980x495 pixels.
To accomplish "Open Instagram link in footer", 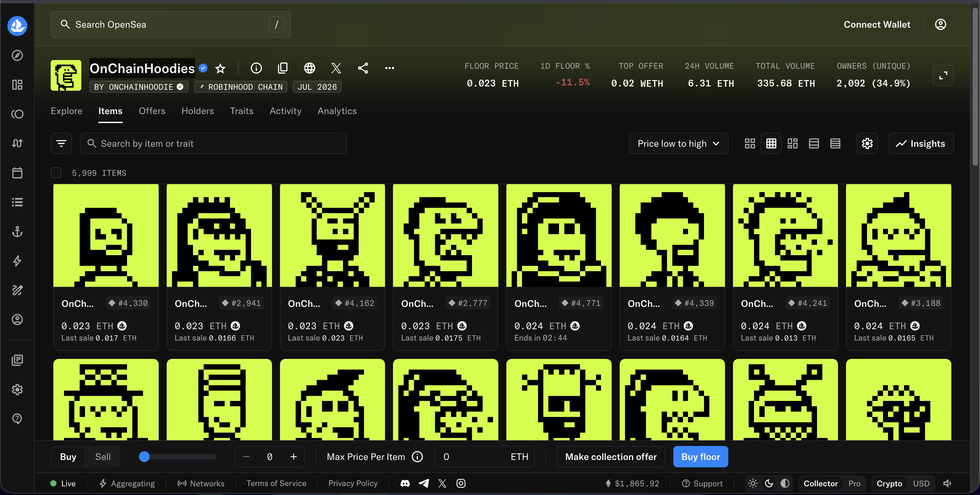I will 461,483.
